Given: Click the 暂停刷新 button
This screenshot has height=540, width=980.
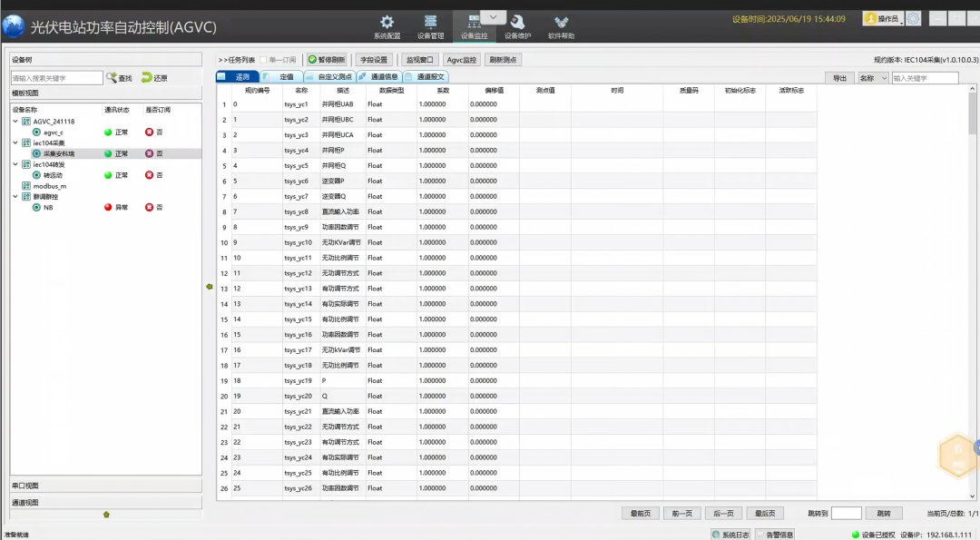Looking at the screenshot, I should click(327, 60).
